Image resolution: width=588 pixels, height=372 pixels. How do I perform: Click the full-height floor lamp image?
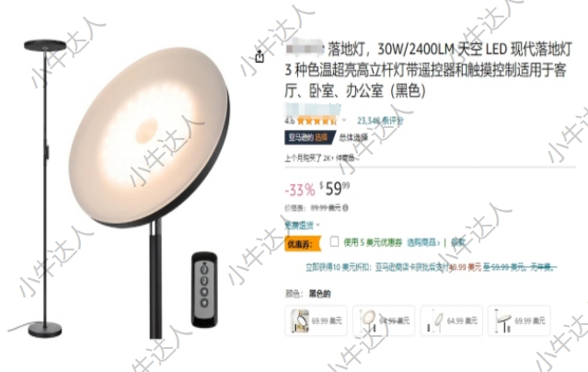tap(44, 188)
